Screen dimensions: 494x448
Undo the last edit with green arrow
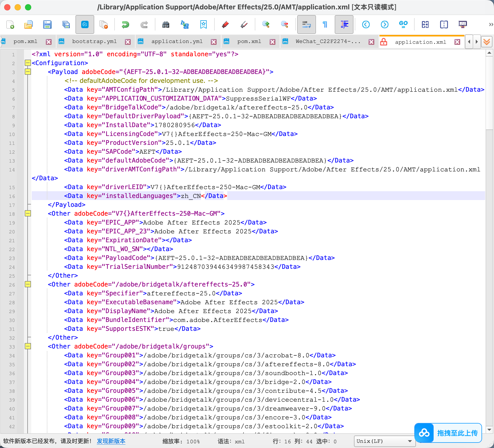125,24
